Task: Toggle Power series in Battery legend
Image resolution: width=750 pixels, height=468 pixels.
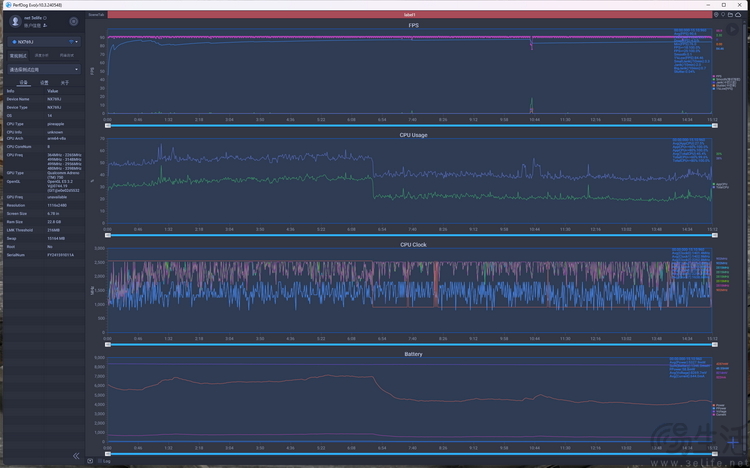Action: tap(719, 405)
